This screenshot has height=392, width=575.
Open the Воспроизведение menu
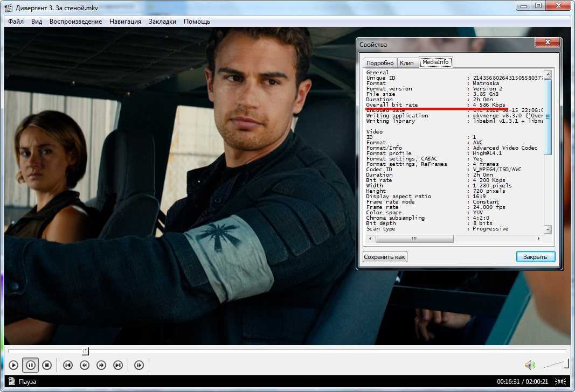[x=75, y=22]
